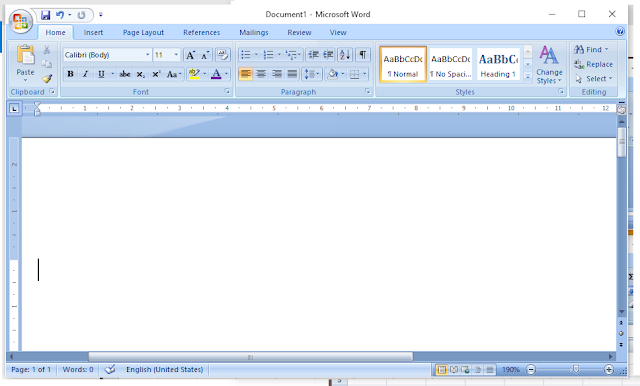
Task: Open Replace dialog from Editing group
Action: [x=593, y=64]
